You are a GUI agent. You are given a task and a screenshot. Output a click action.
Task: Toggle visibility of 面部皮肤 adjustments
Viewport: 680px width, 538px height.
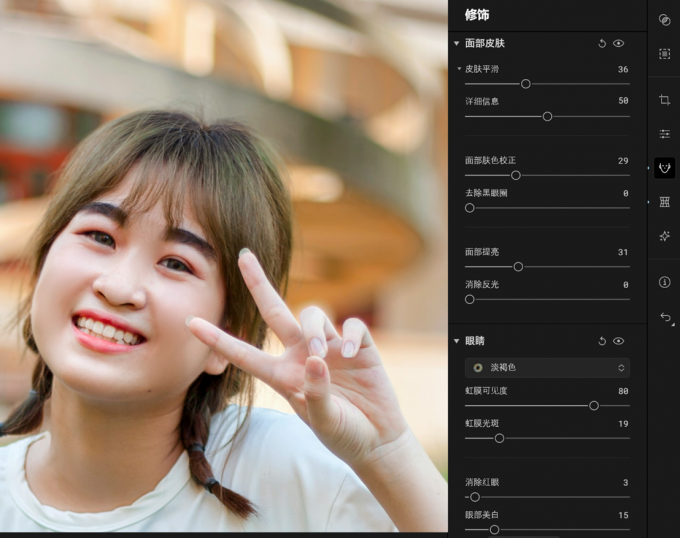(618, 43)
